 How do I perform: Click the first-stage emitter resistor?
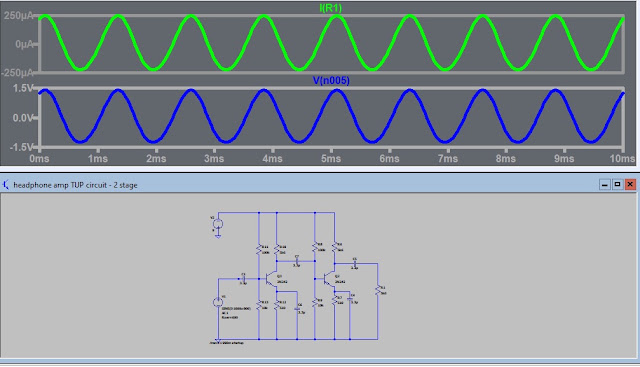click(277, 305)
